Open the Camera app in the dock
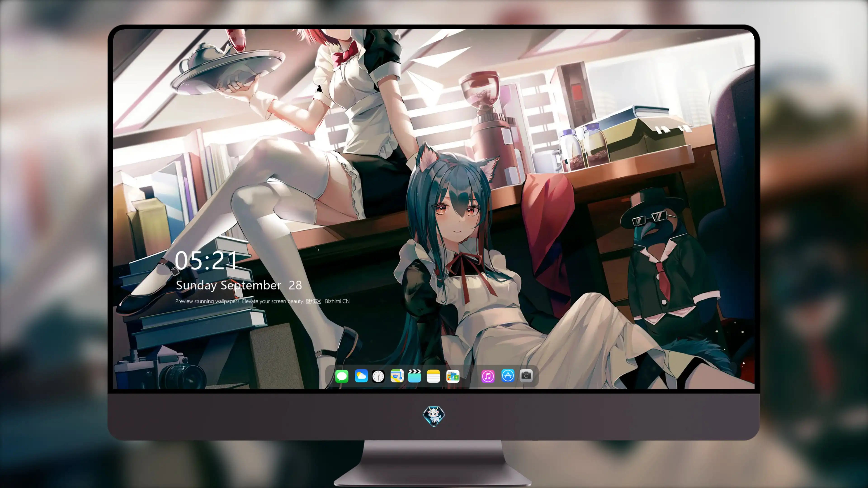 [526, 375]
